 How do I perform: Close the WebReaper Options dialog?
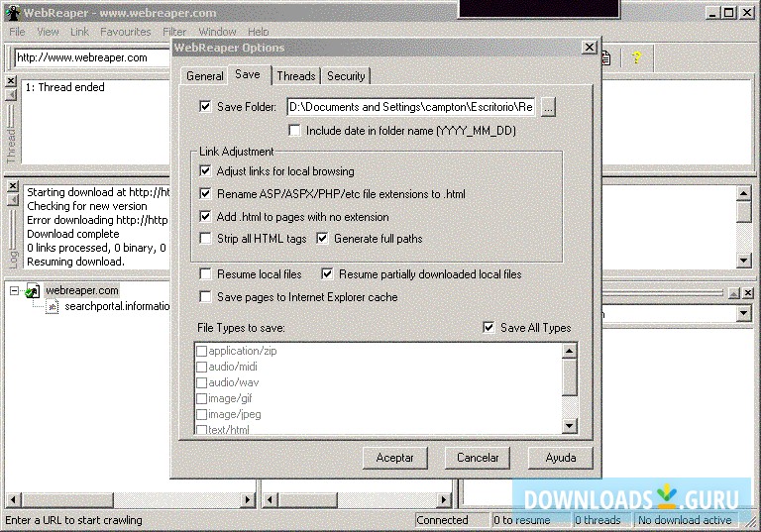tap(590, 48)
